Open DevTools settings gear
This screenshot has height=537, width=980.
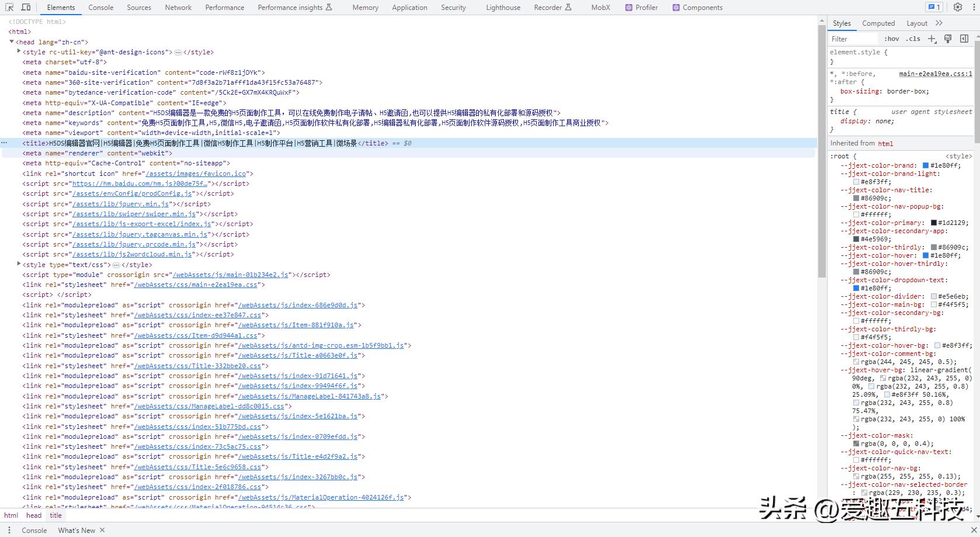coord(958,8)
